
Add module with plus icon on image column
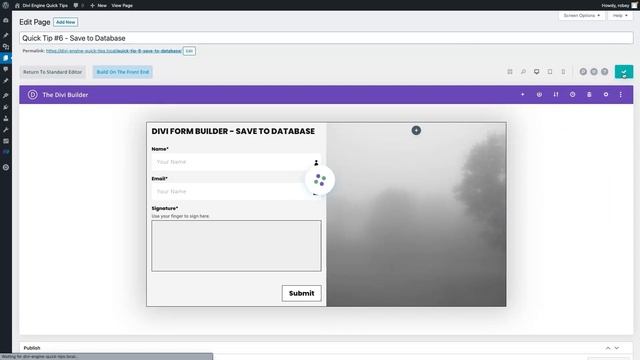click(x=416, y=130)
